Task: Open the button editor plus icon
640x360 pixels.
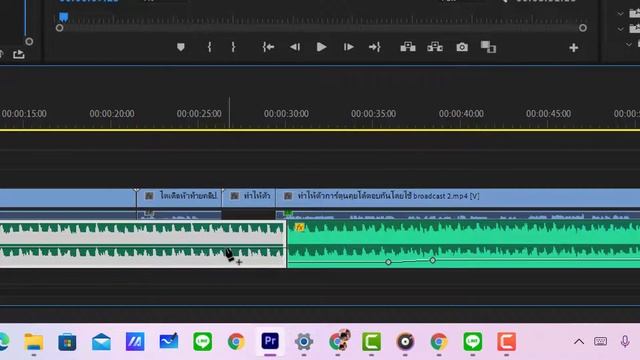Action: (x=573, y=48)
